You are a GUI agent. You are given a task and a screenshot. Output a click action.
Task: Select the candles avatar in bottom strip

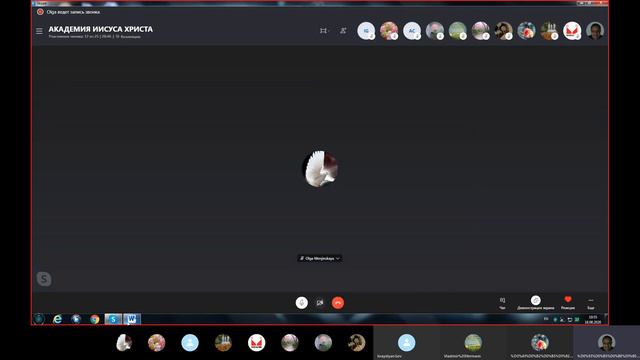click(x=223, y=342)
